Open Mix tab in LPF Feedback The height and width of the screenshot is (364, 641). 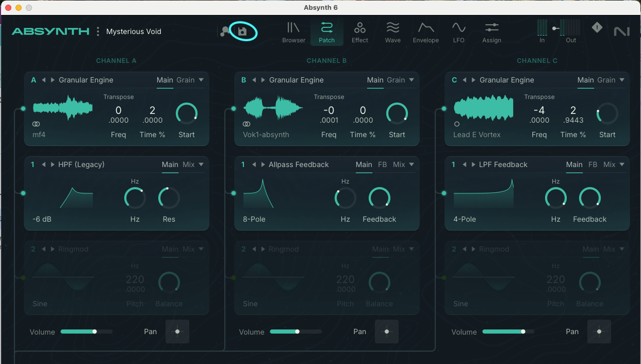point(610,164)
